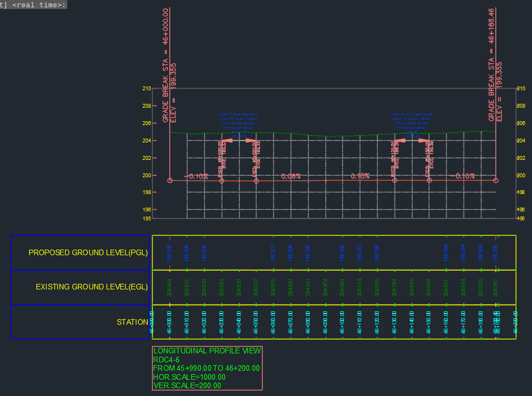This screenshot has width=532, height=396.
Task: Click the LONGITUDINAL PROFILE VIEW title text
Action: point(207,351)
